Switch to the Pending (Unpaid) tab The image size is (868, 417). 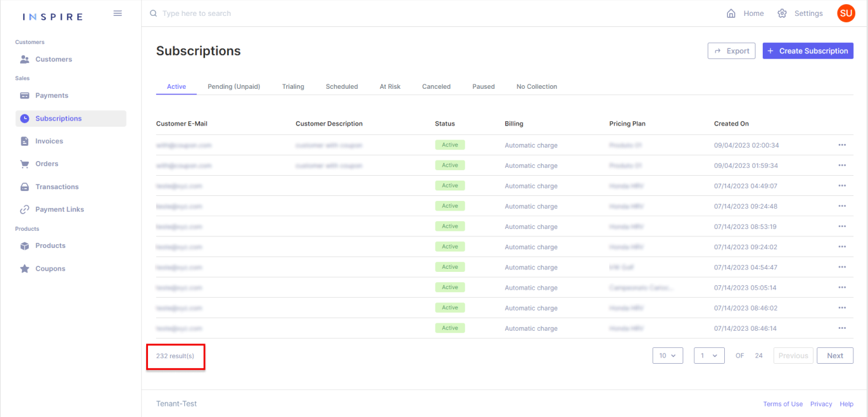click(234, 87)
